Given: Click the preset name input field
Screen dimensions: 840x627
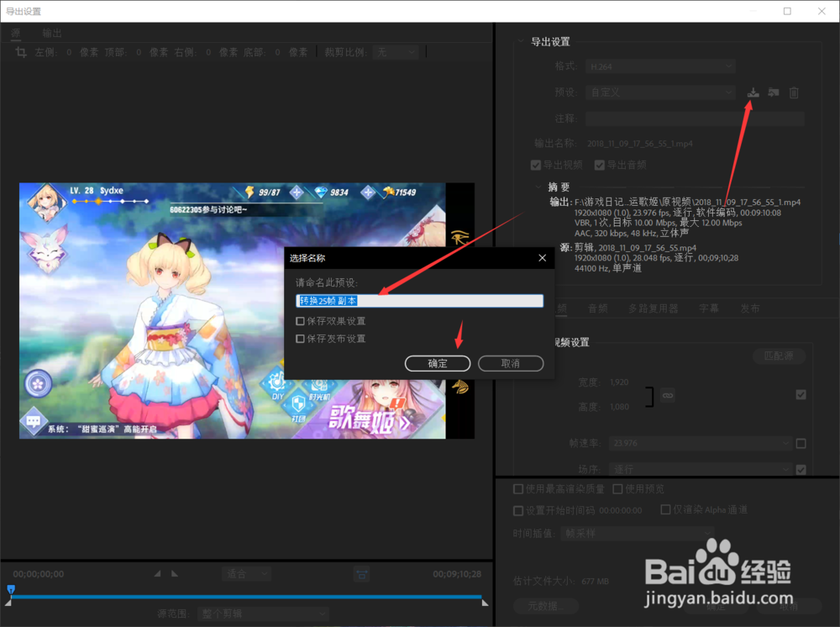Looking at the screenshot, I should click(419, 301).
